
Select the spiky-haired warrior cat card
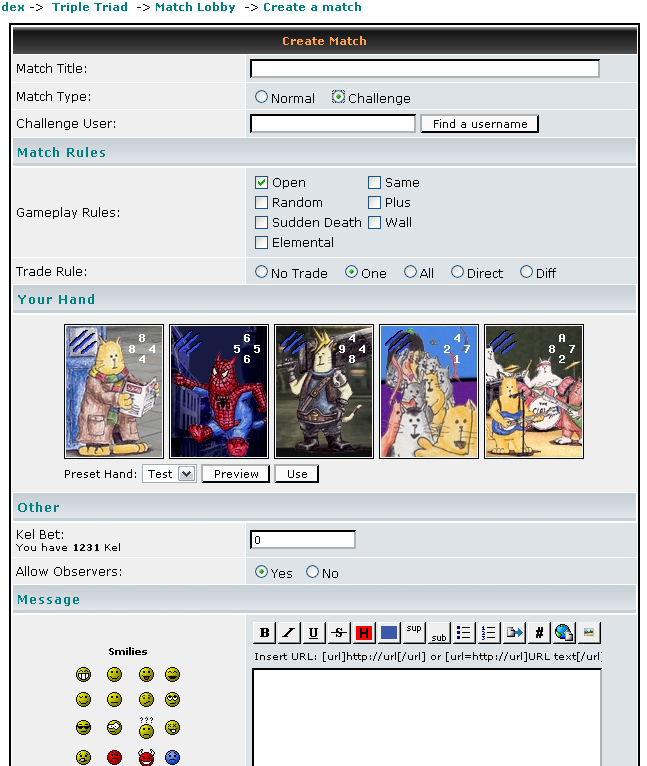click(324, 391)
